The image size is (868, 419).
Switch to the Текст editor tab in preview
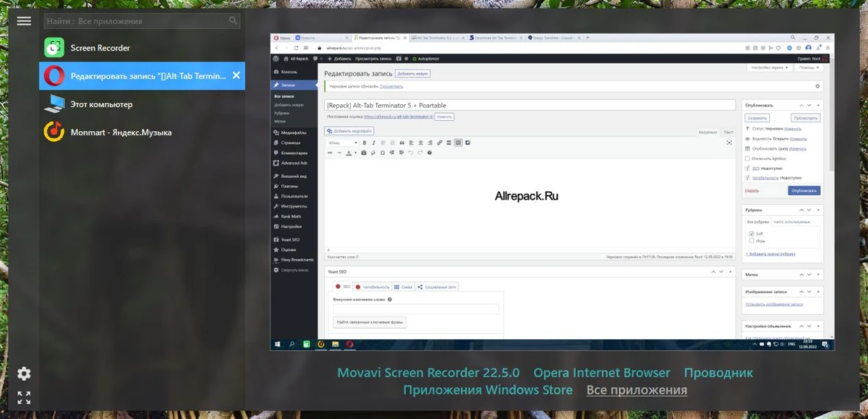click(728, 132)
